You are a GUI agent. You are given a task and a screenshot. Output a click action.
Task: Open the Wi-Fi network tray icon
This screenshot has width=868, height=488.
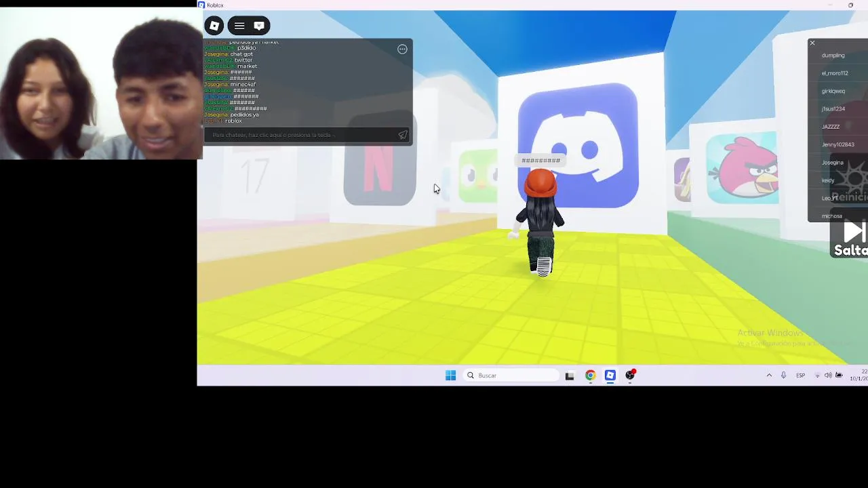[x=817, y=375]
